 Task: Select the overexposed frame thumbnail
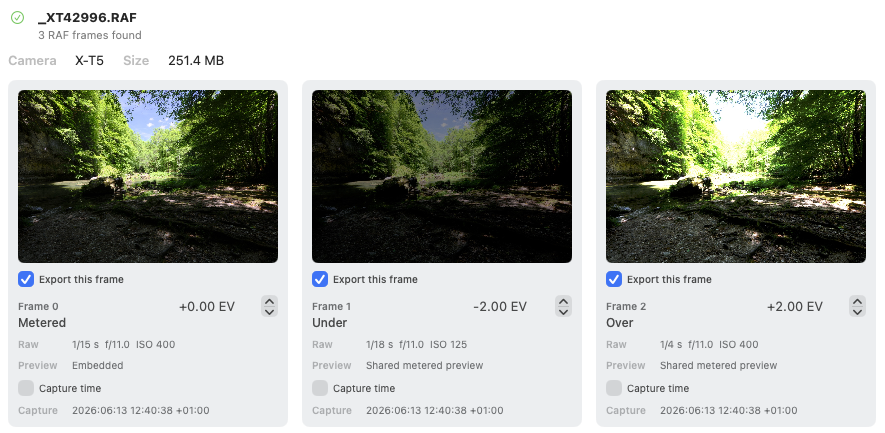[x=736, y=176]
